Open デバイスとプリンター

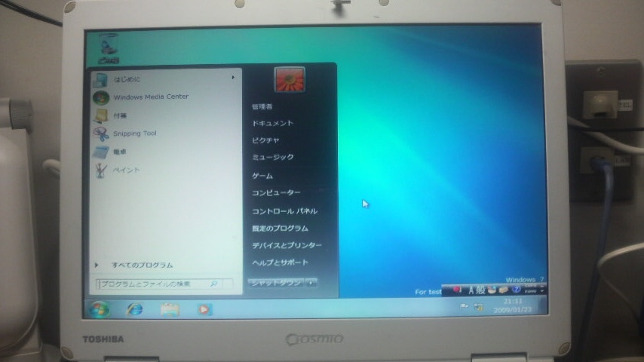[x=287, y=245]
